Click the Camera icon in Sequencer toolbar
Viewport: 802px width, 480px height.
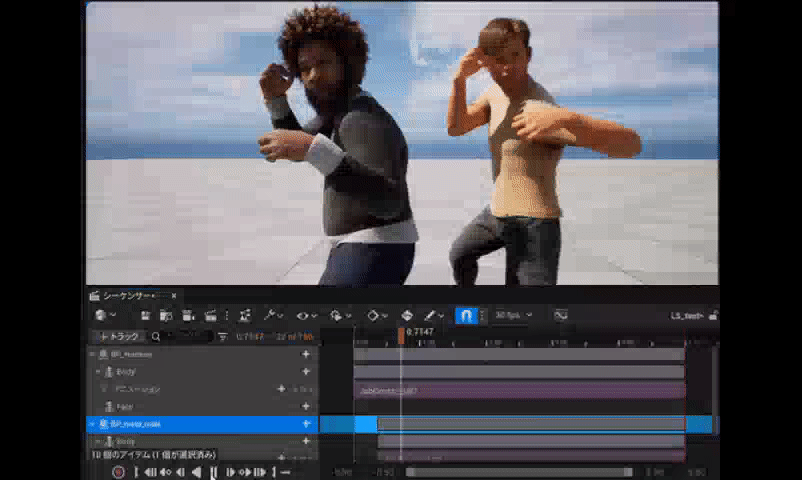pos(188,316)
